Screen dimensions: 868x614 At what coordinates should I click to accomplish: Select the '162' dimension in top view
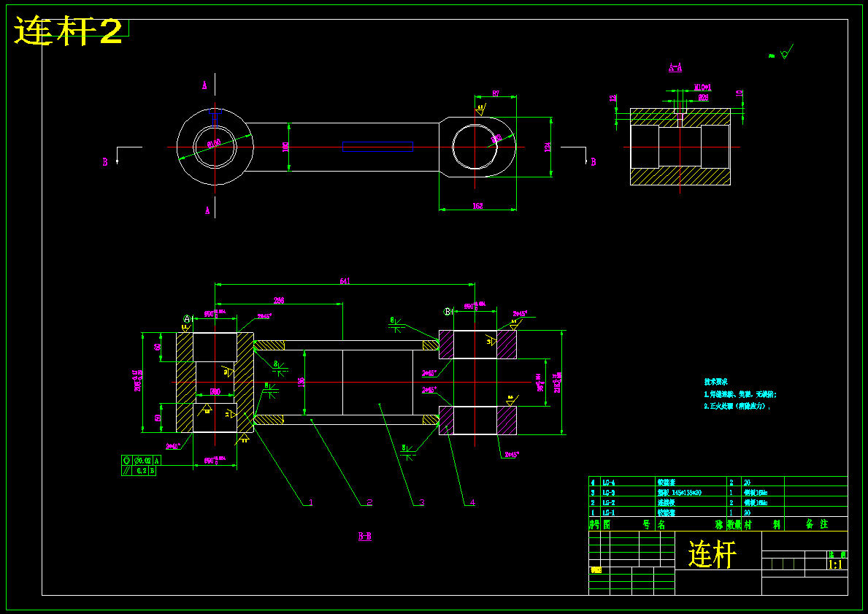coord(477,206)
